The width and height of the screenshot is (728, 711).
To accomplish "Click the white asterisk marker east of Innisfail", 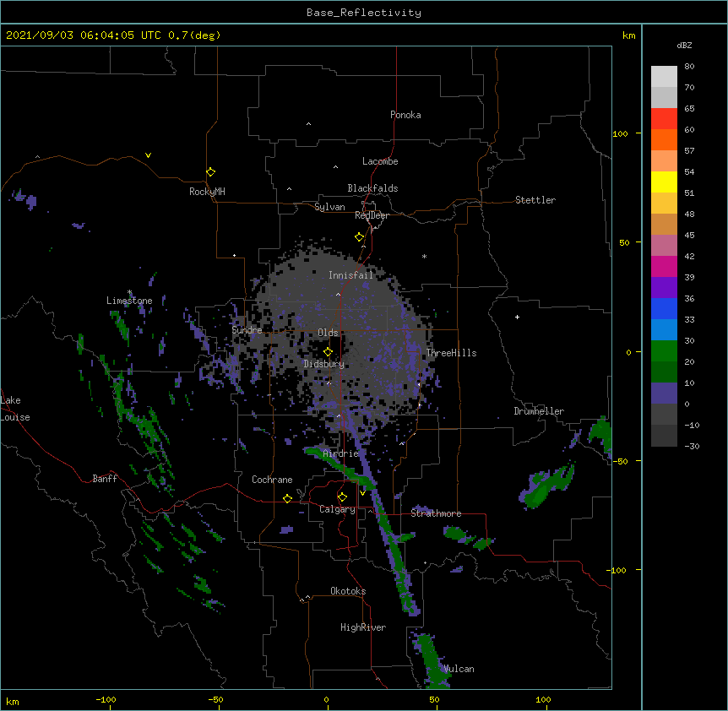I will click(424, 256).
